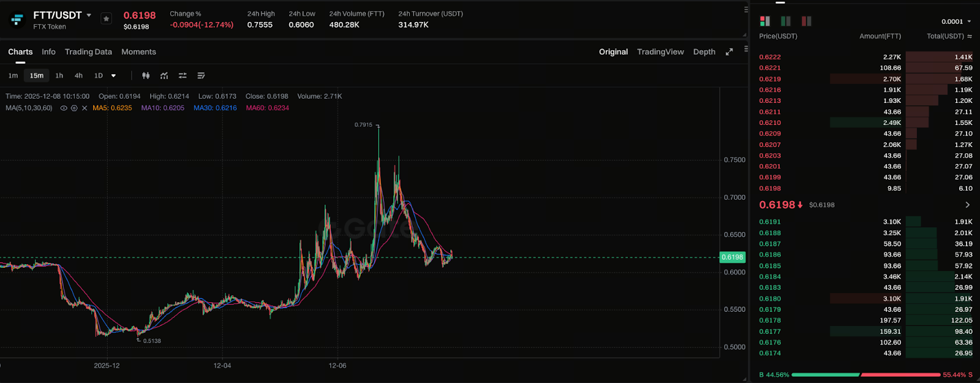The width and height of the screenshot is (980, 383).
Task: Switch to the Charts tab
Action: [x=20, y=52]
